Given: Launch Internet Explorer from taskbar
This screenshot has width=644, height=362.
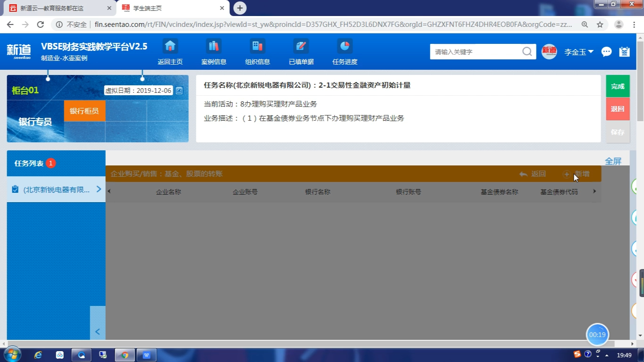Looking at the screenshot, I should pyautogui.click(x=38, y=355).
